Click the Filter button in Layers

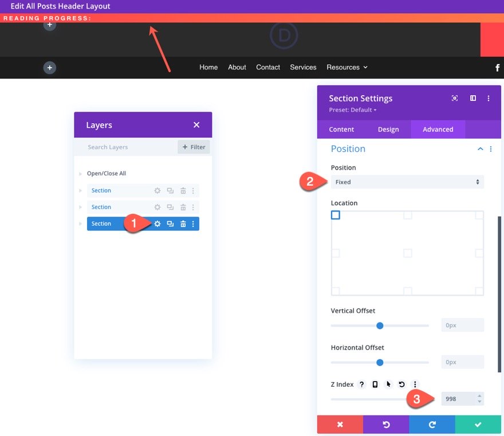[194, 147]
